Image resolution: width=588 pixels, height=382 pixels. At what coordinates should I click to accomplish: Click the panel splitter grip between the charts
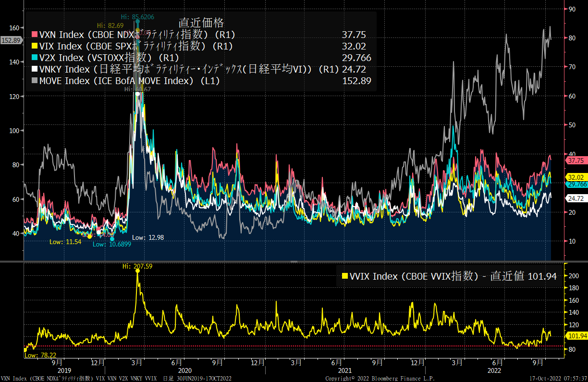coord(294,261)
